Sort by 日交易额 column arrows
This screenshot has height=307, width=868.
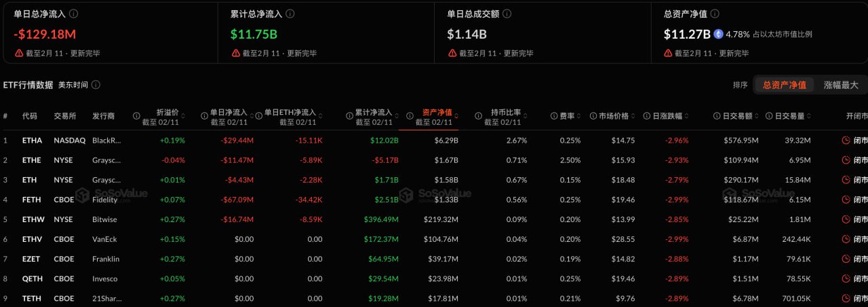point(757,116)
